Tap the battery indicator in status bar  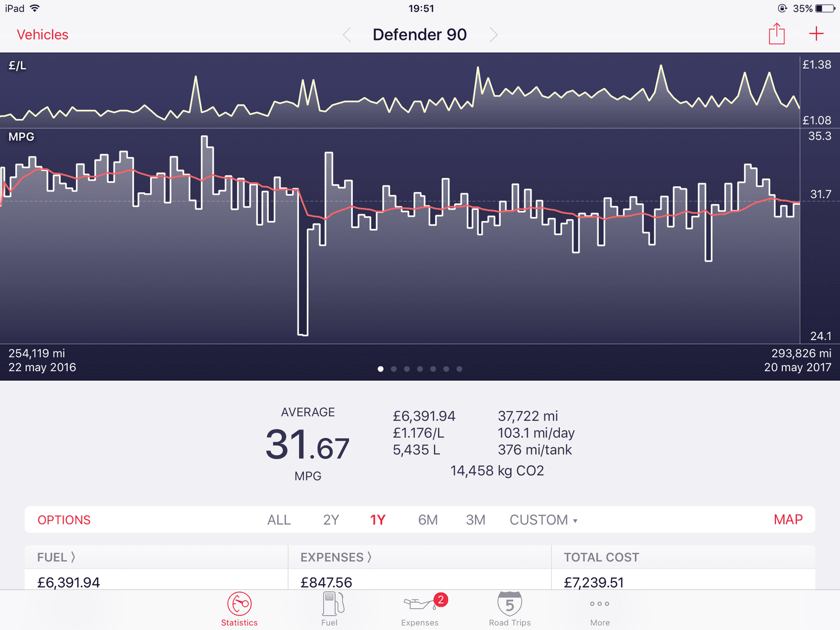[x=825, y=8]
